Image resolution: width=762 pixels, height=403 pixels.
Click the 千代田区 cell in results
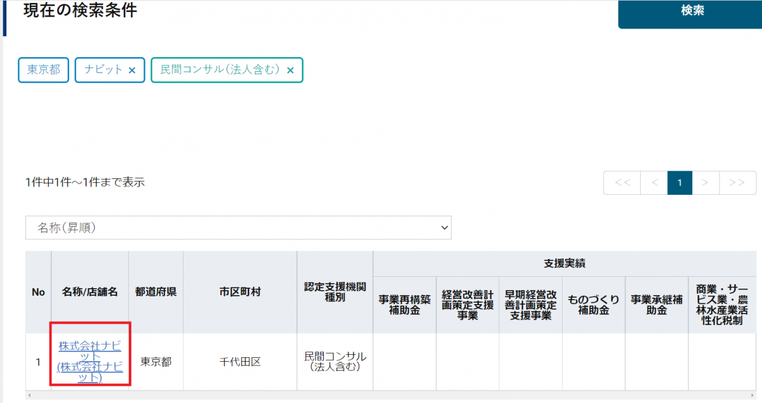click(240, 362)
